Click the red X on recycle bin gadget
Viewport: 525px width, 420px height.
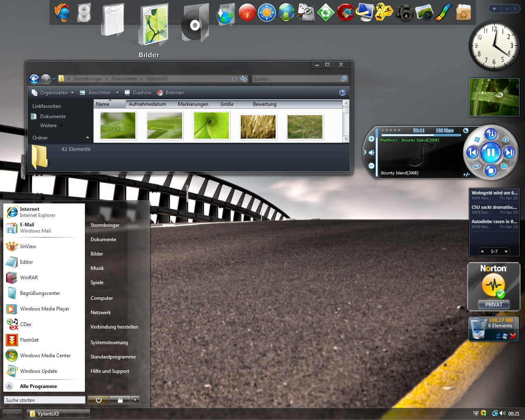513,336
